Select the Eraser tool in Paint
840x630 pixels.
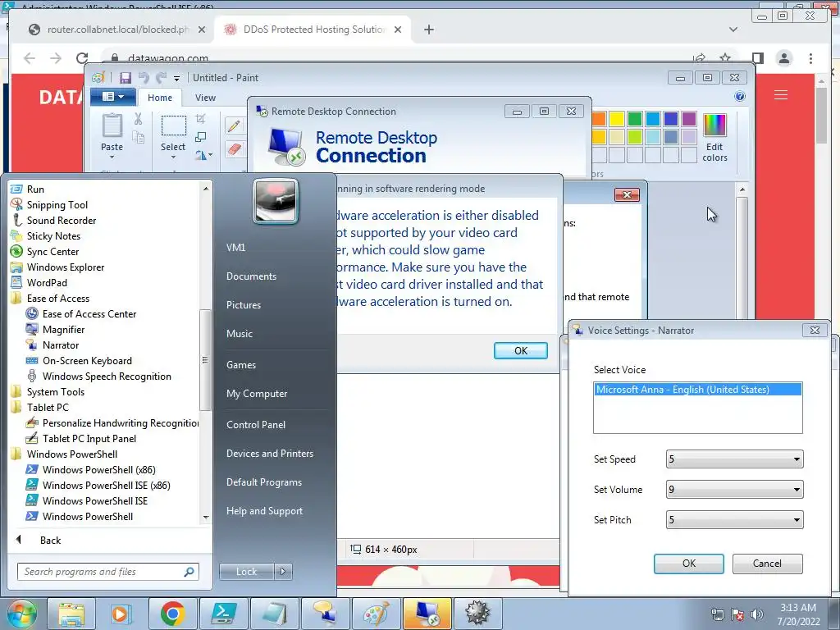click(x=234, y=149)
